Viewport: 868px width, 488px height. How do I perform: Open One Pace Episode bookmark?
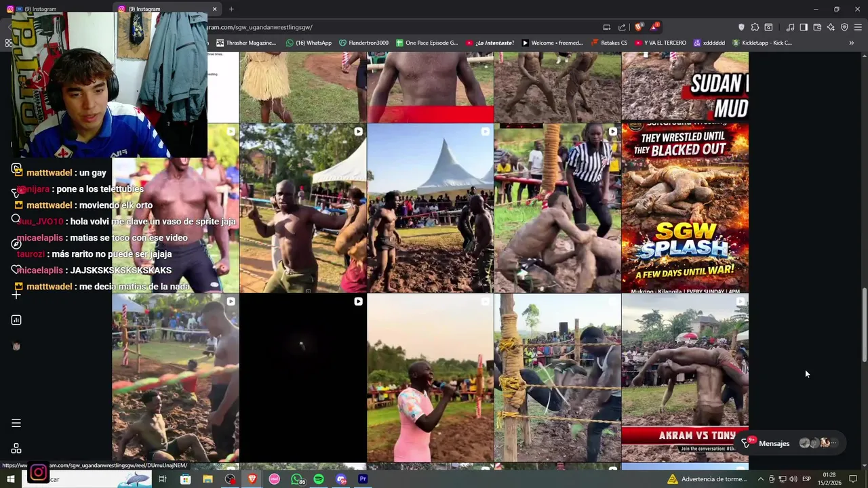[x=427, y=43]
